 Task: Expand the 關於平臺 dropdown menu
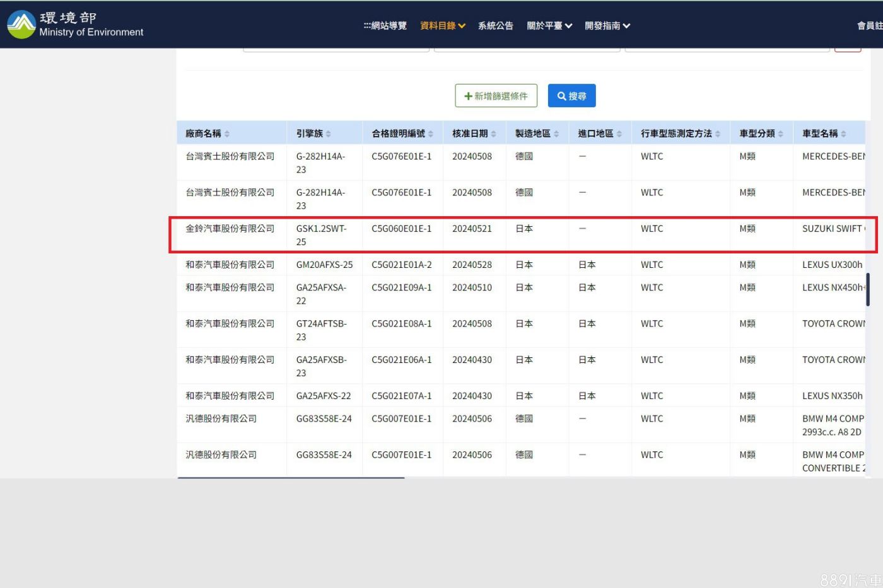(549, 26)
